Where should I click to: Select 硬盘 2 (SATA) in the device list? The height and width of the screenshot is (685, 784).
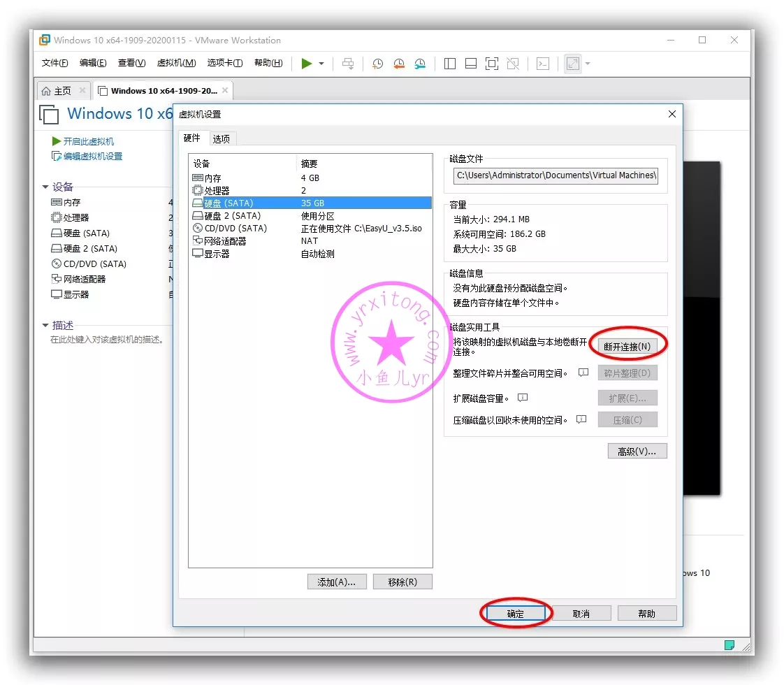232,216
